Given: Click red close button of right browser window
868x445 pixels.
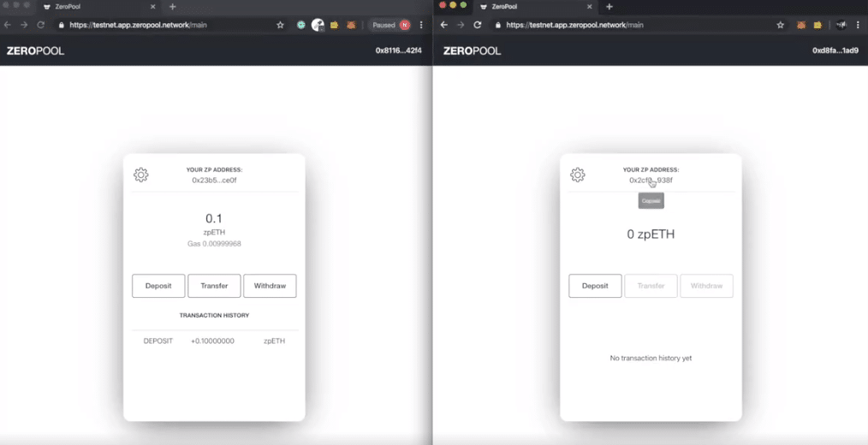Looking at the screenshot, I should (x=443, y=5).
